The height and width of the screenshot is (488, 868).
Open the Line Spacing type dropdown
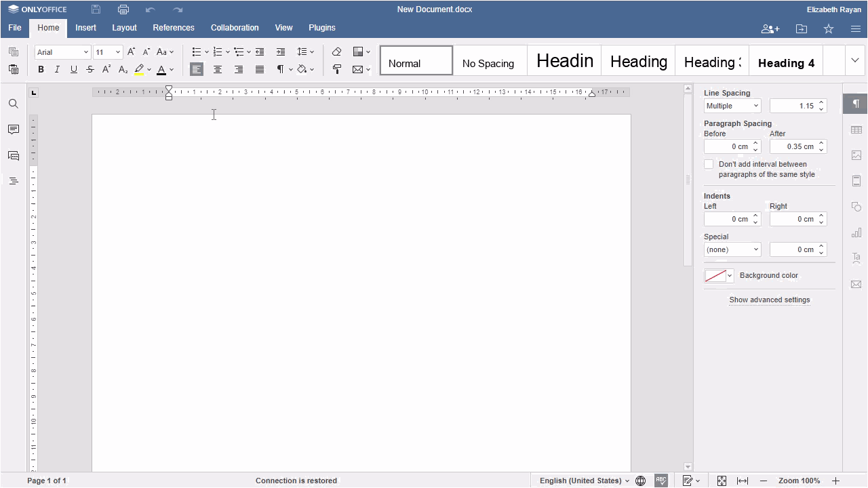click(732, 106)
